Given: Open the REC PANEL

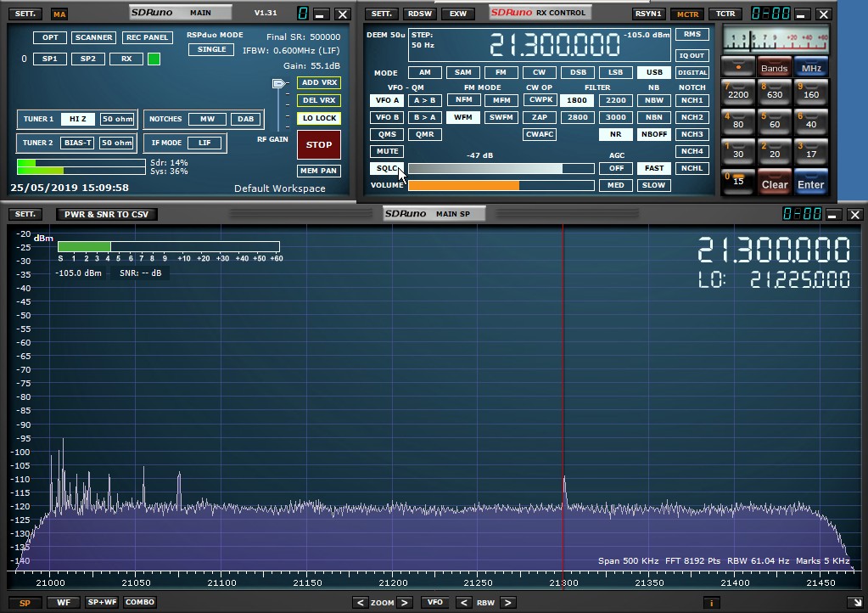Looking at the screenshot, I should (x=147, y=37).
